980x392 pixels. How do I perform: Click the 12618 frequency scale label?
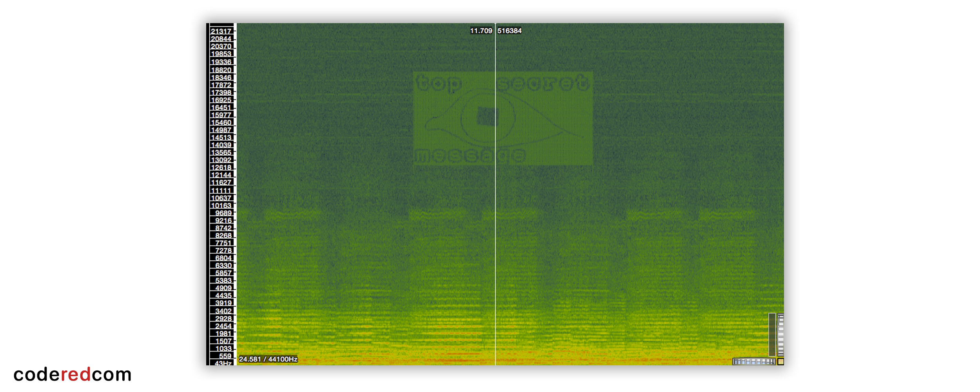221,167
